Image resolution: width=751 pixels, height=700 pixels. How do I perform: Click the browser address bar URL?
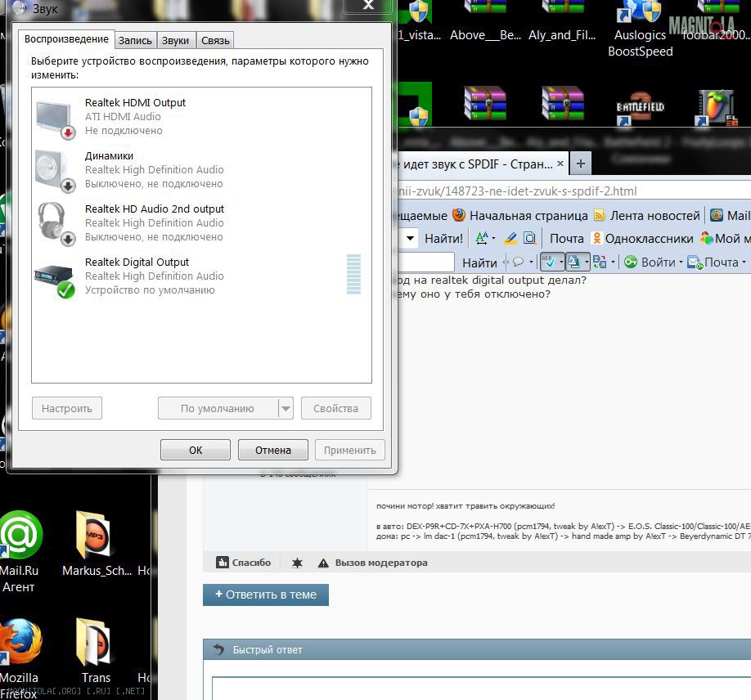tap(517, 191)
